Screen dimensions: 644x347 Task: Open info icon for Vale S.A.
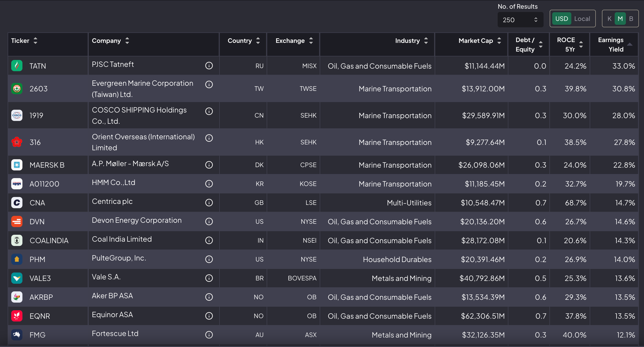[209, 278]
